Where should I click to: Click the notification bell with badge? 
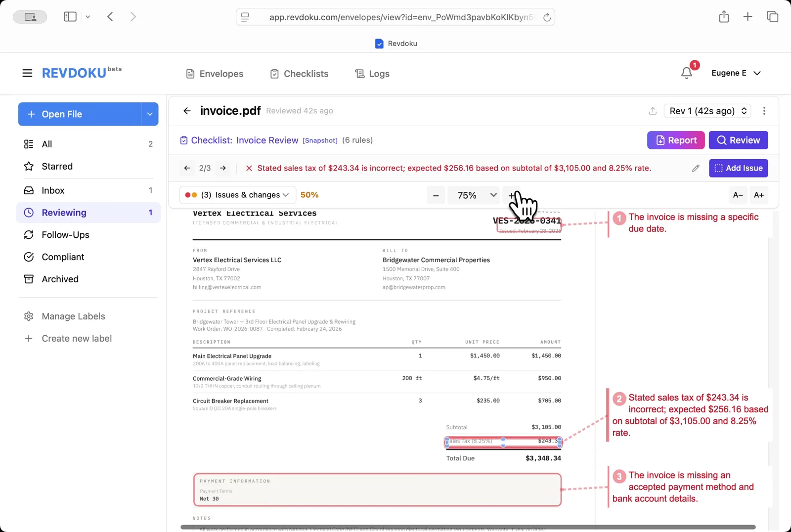pos(686,73)
